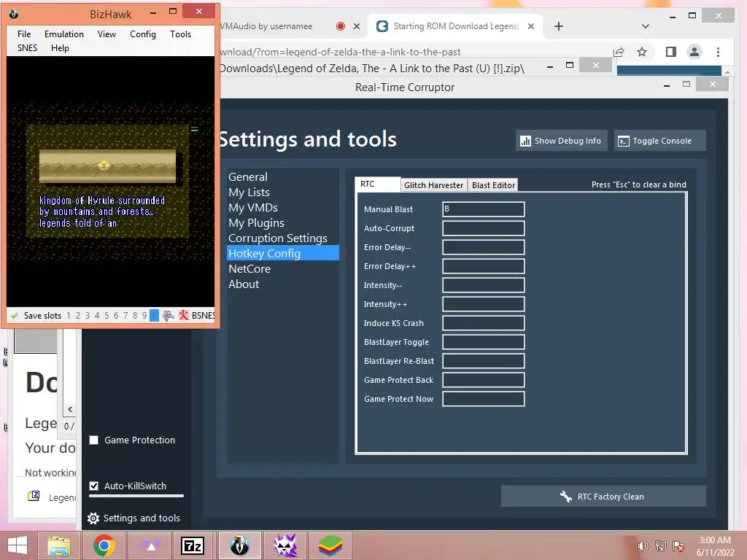Click the Error Delay-- hotkey field

click(484, 247)
